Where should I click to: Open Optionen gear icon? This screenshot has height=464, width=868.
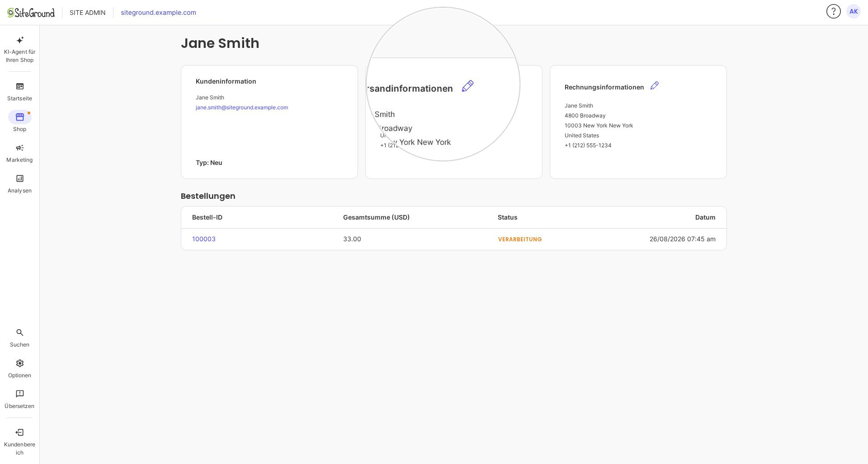click(x=20, y=363)
